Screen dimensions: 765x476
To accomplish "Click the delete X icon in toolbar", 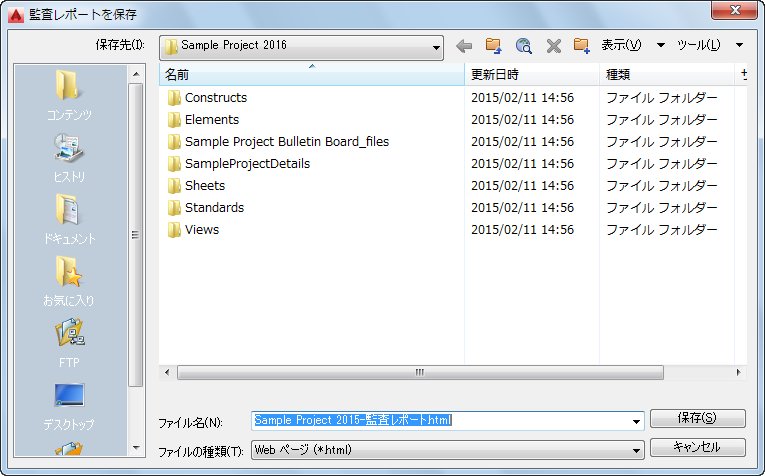I will pyautogui.click(x=554, y=46).
